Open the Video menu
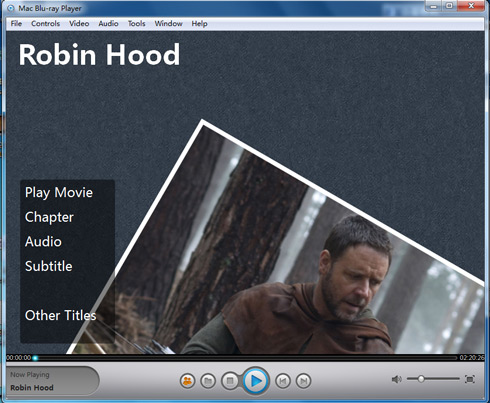 click(x=79, y=24)
